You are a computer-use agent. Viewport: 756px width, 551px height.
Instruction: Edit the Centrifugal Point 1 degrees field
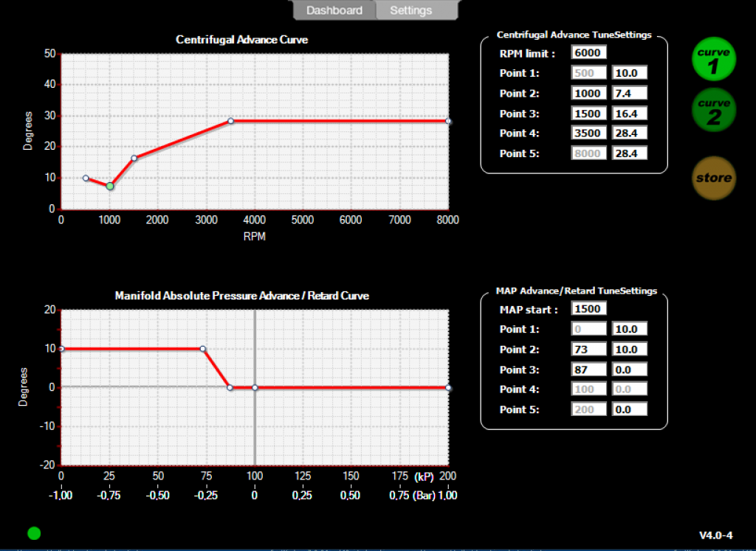click(629, 73)
